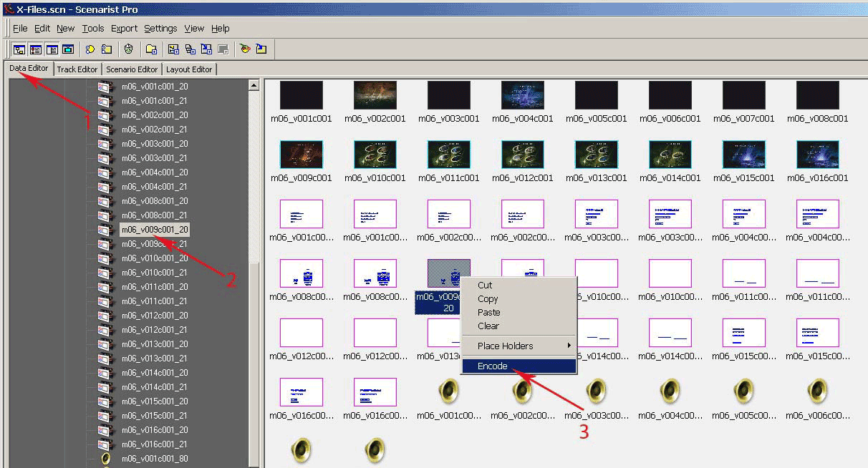
Task: Click the speaker icon labeled m06_v004c00...
Action: pos(670,390)
